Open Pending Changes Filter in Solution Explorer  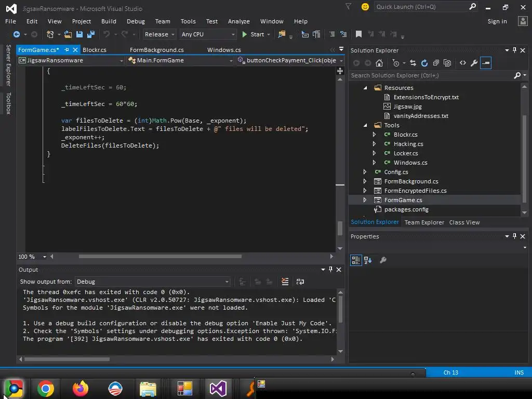point(395,63)
